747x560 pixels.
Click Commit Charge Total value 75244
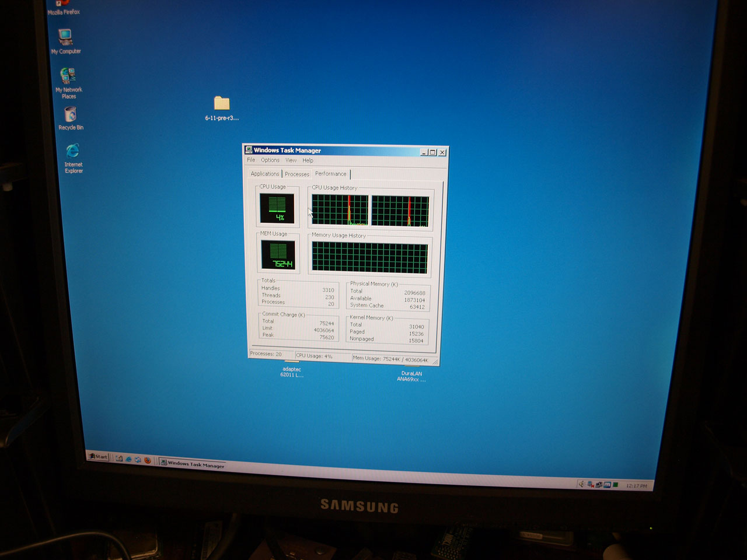click(327, 323)
